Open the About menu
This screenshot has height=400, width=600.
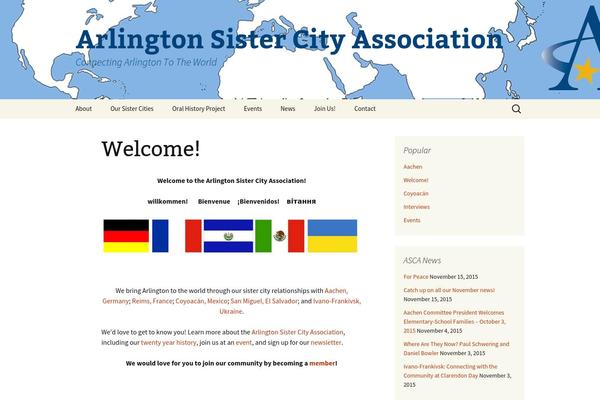(x=83, y=109)
